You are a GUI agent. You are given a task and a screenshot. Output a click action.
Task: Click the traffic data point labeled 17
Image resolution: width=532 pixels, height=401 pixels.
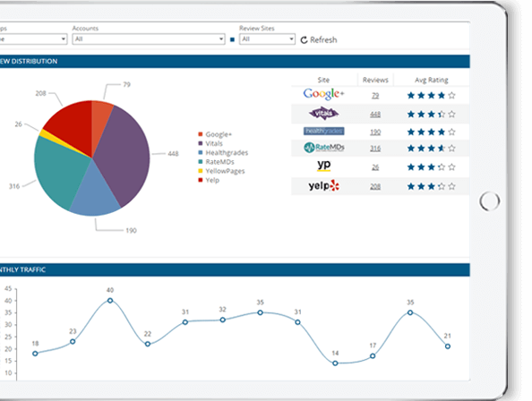click(373, 356)
